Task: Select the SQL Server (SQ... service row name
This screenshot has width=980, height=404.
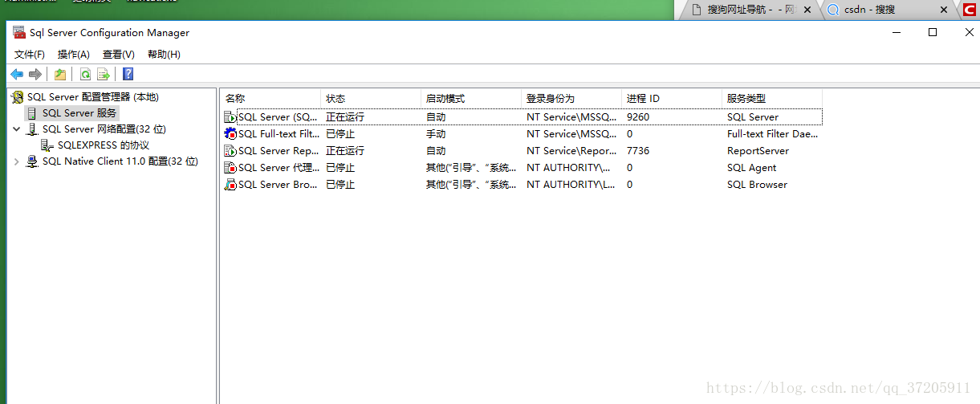Action: pyautogui.click(x=278, y=117)
